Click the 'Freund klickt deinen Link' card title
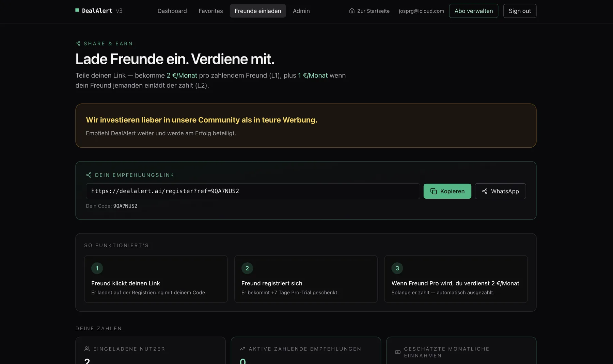Screen dimensions: 613x364 click(126, 283)
